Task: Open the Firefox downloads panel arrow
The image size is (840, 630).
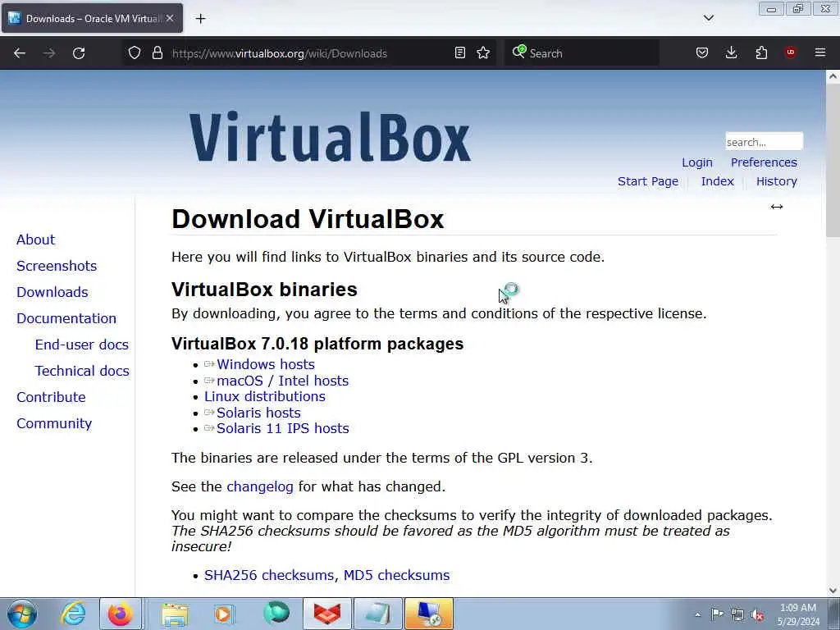Action: click(x=731, y=52)
